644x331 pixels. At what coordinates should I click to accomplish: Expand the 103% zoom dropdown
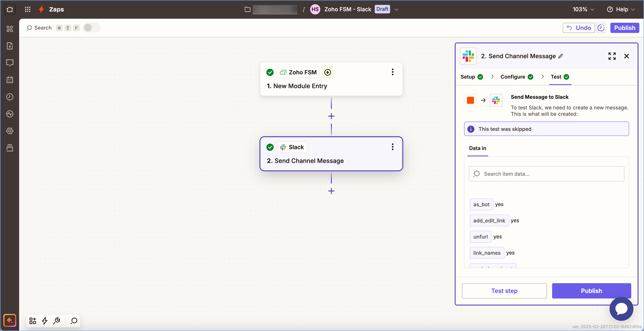pyautogui.click(x=583, y=9)
